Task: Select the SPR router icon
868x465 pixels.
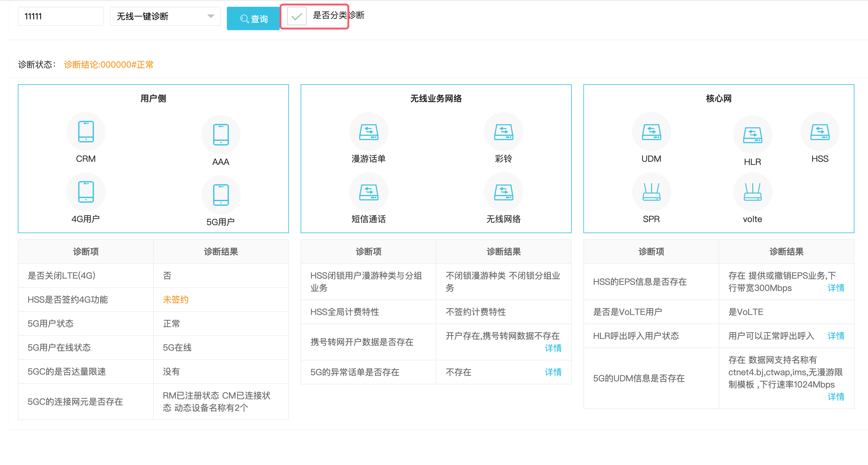Action: [651, 192]
